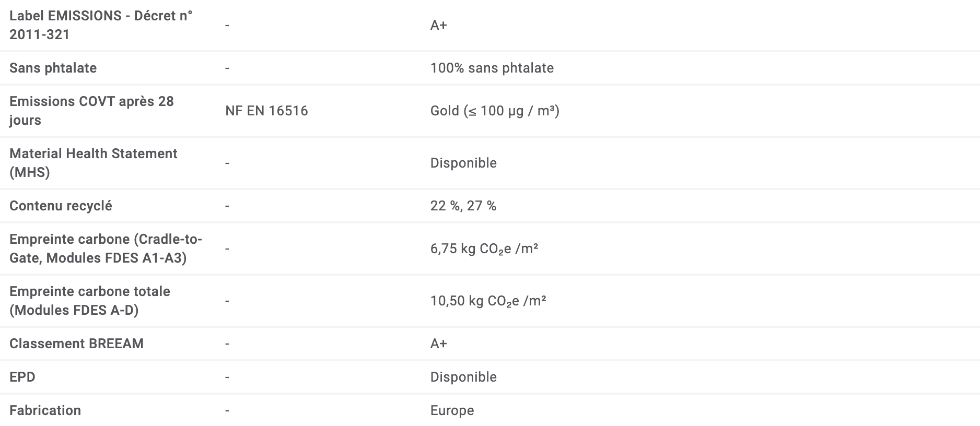Click the Gold (≤ 100 µg / m³) value
The height and width of the screenshot is (426, 980).
coord(494,111)
